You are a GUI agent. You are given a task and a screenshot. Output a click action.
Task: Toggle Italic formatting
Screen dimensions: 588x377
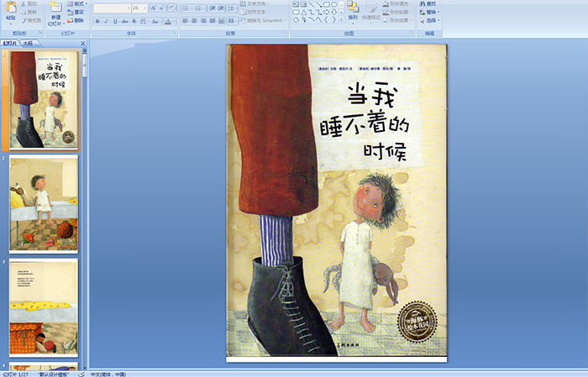point(106,21)
